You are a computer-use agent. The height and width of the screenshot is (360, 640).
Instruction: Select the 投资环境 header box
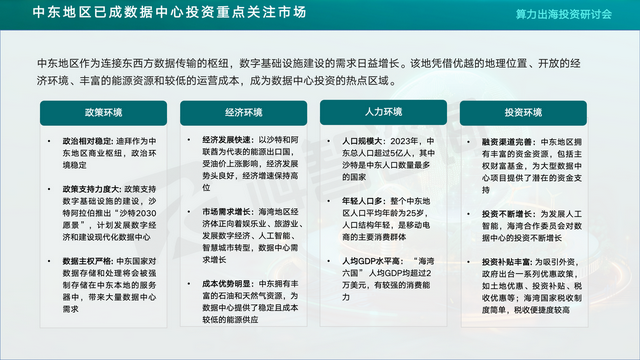(x=523, y=113)
